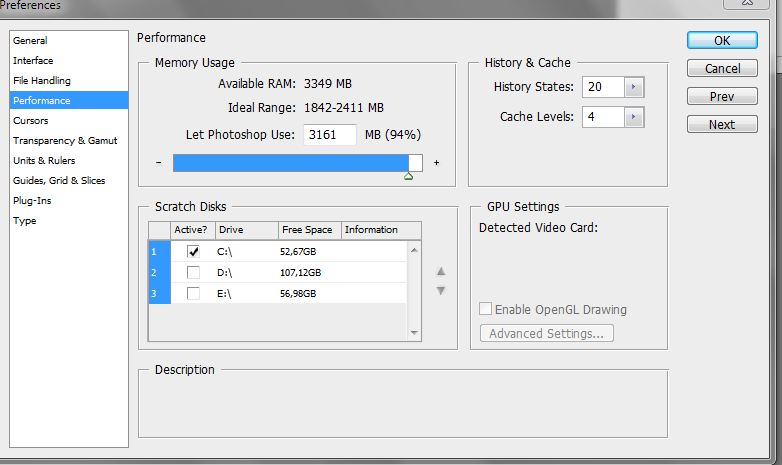Click the MB (94%) label
The width and height of the screenshot is (782, 465).
(393, 135)
